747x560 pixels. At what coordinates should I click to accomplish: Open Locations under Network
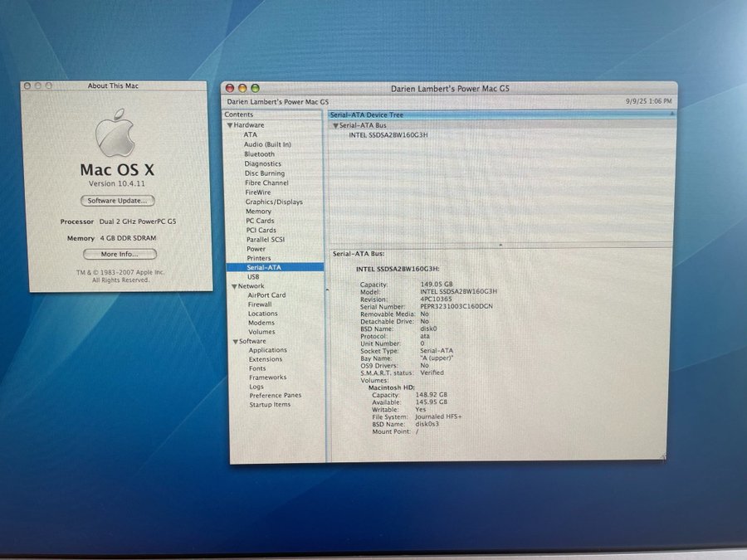tap(262, 314)
